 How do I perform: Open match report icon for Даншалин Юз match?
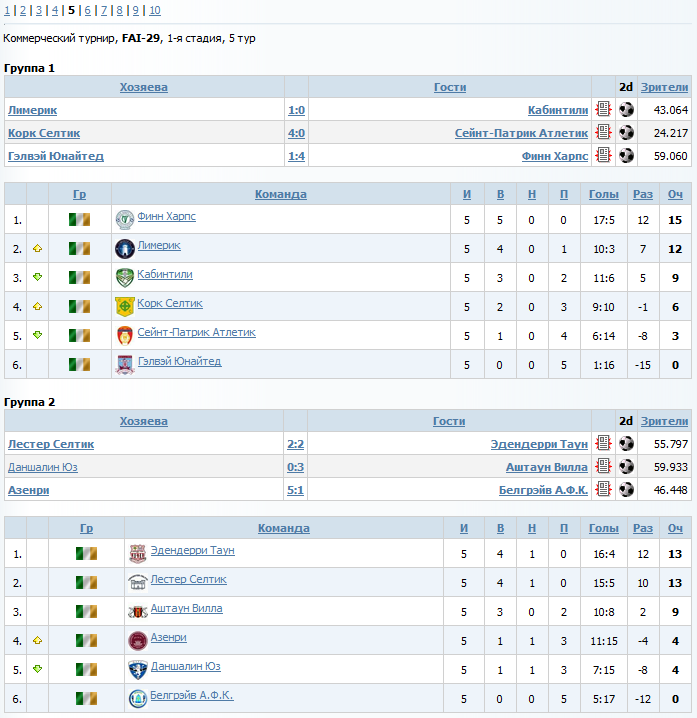(603, 467)
